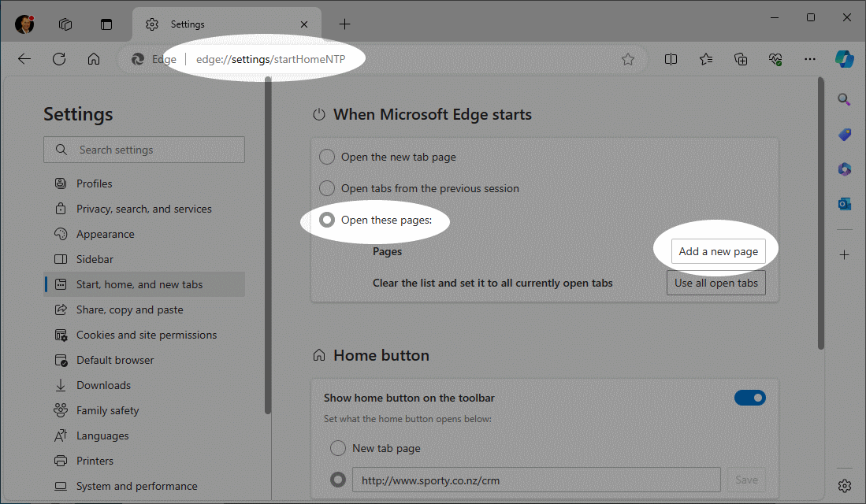Image resolution: width=866 pixels, height=504 pixels.
Task: Toggle Show home button on the toolbar
Action: [749, 398]
